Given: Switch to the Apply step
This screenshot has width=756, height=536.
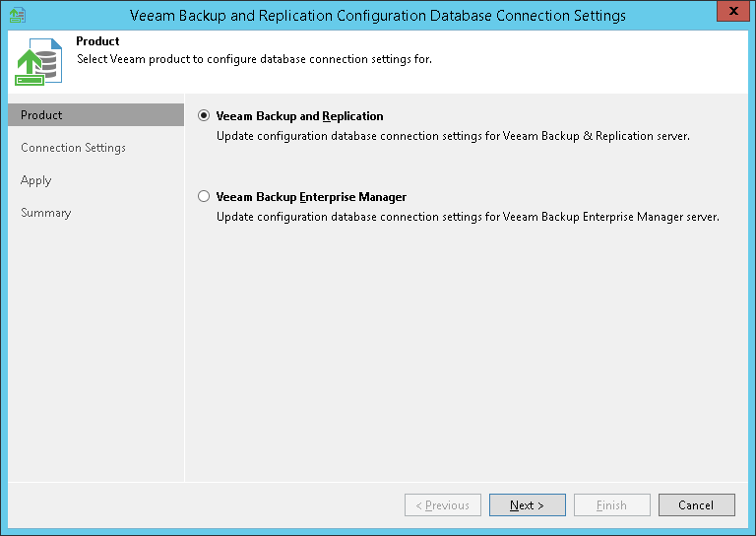Looking at the screenshot, I should 36,180.
